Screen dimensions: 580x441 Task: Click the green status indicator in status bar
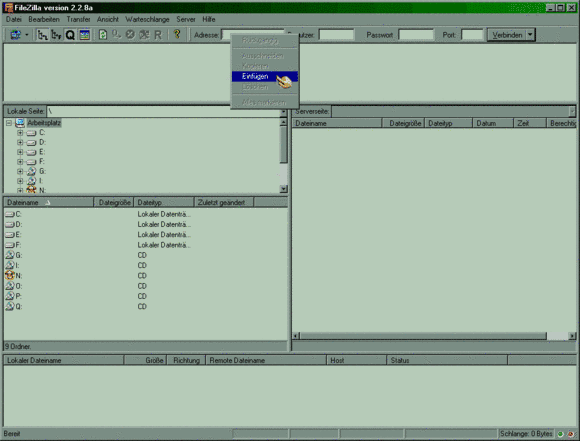pos(561,434)
